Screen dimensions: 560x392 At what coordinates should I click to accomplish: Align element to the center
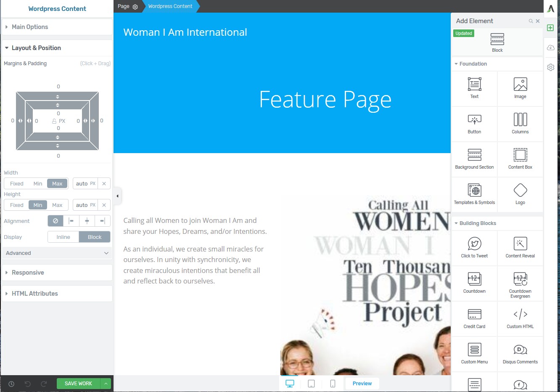[x=87, y=221]
